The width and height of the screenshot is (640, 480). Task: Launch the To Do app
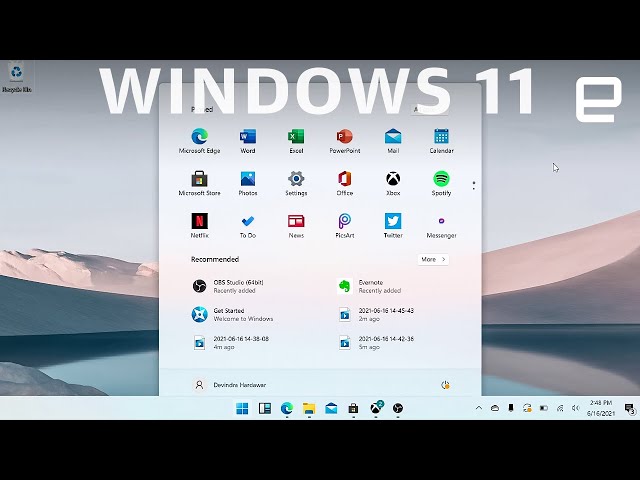248,226
